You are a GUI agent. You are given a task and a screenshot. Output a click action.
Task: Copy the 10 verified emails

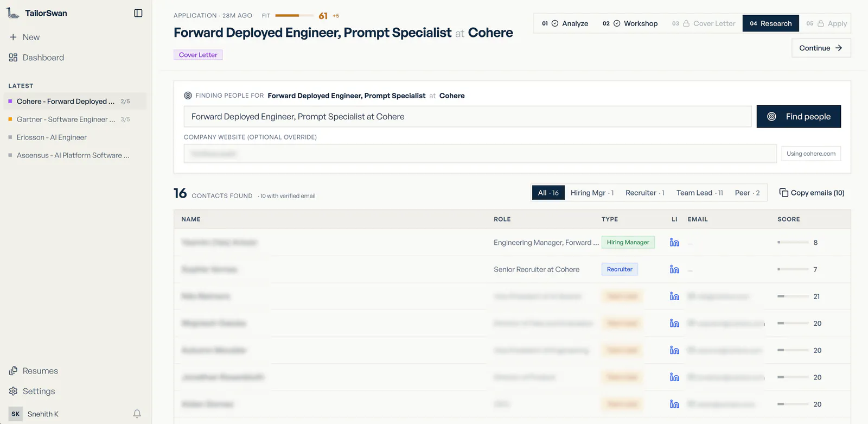pyautogui.click(x=812, y=193)
